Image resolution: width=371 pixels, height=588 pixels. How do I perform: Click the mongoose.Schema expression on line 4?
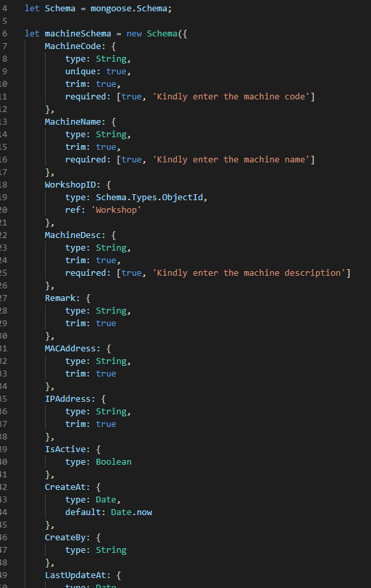tap(131, 8)
